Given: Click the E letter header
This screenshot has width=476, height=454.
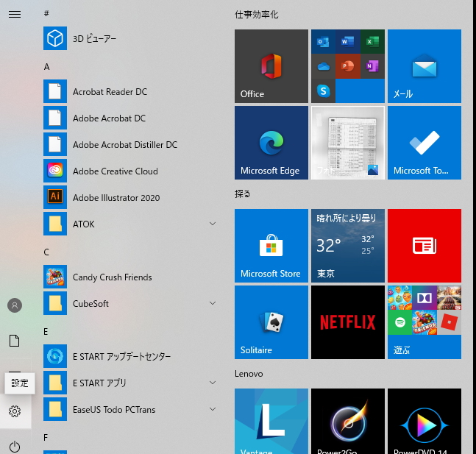Looking at the screenshot, I should pos(46,332).
